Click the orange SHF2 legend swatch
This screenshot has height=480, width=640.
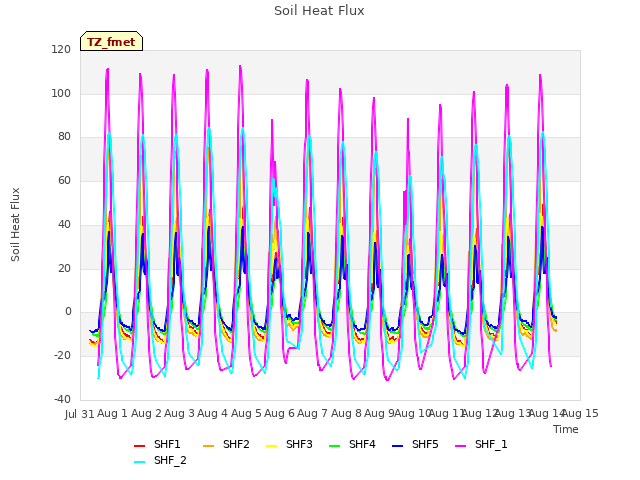point(208,446)
